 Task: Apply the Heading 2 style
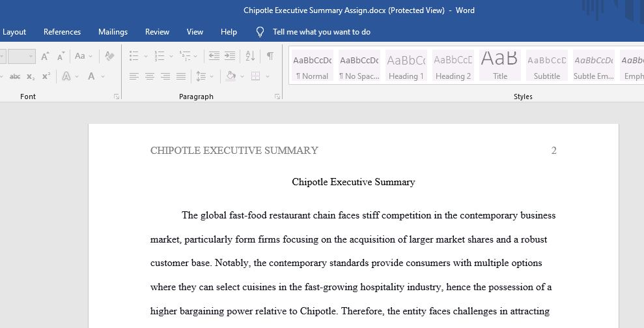tap(453, 65)
